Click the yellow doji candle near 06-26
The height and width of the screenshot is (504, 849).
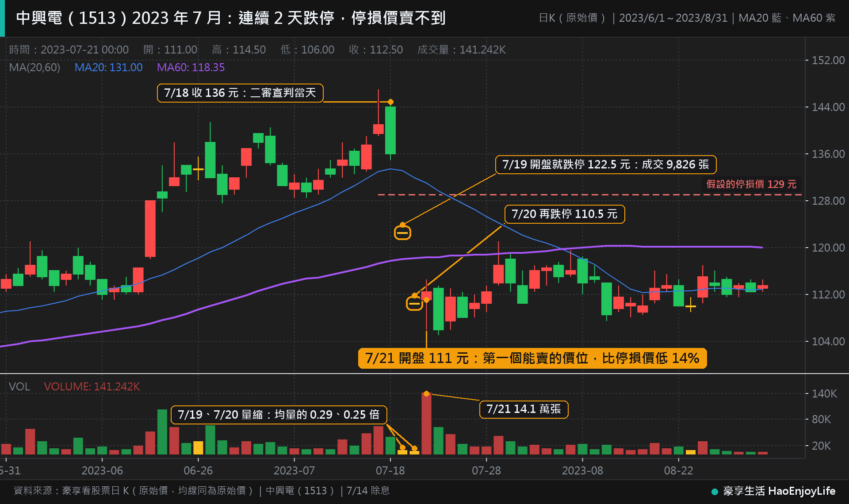pos(198,169)
